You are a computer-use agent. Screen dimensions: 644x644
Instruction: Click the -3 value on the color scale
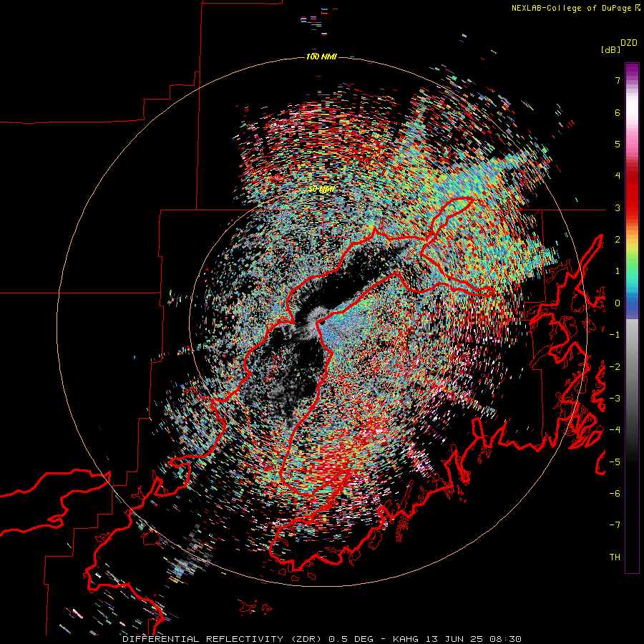click(x=615, y=399)
